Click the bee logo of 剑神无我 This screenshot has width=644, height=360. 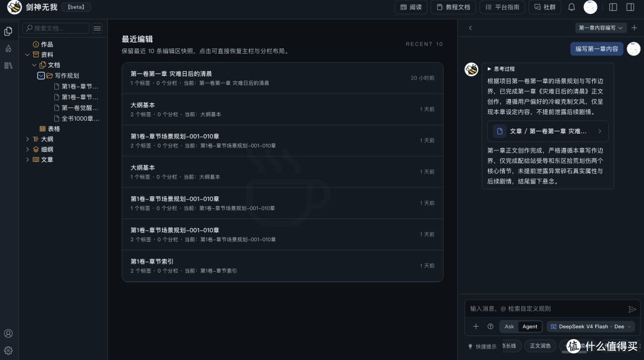[x=14, y=7]
